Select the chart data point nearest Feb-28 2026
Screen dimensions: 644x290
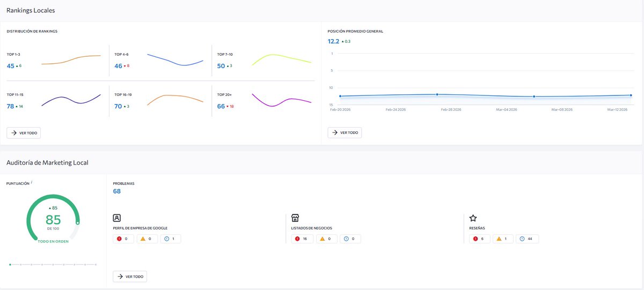[x=437, y=94]
